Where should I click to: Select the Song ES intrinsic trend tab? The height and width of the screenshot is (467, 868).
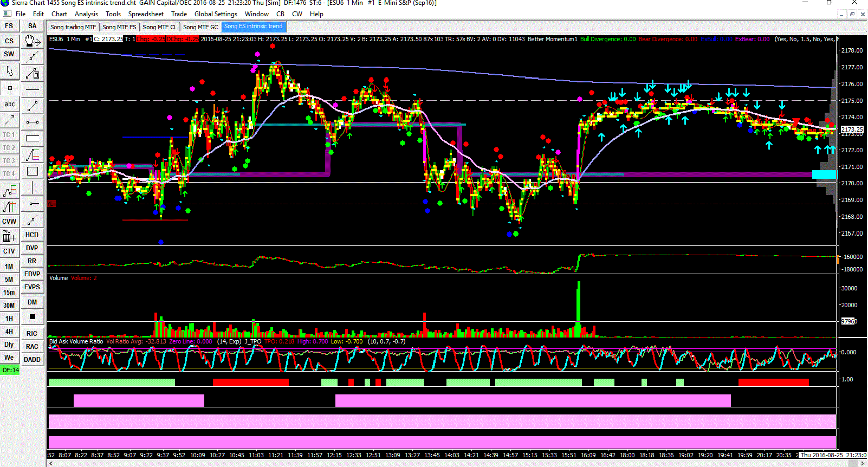click(x=254, y=27)
